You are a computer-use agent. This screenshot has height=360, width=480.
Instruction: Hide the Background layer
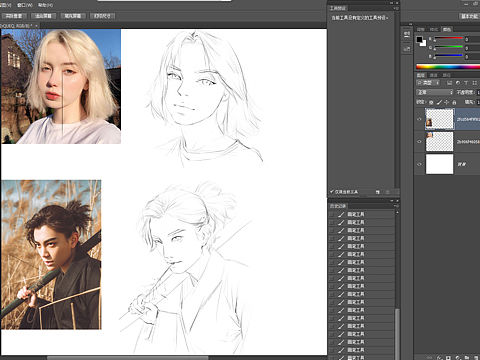419,164
